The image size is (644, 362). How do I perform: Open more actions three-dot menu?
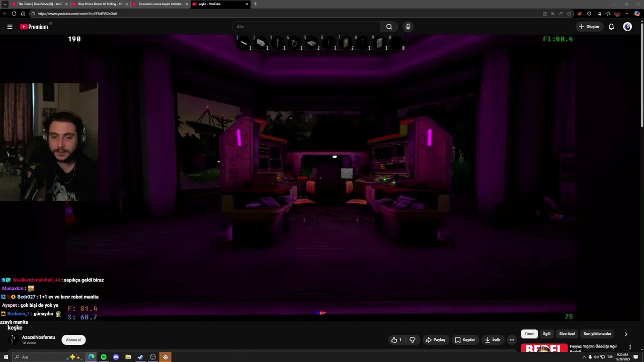pyautogui.click(x=512, y=340)
